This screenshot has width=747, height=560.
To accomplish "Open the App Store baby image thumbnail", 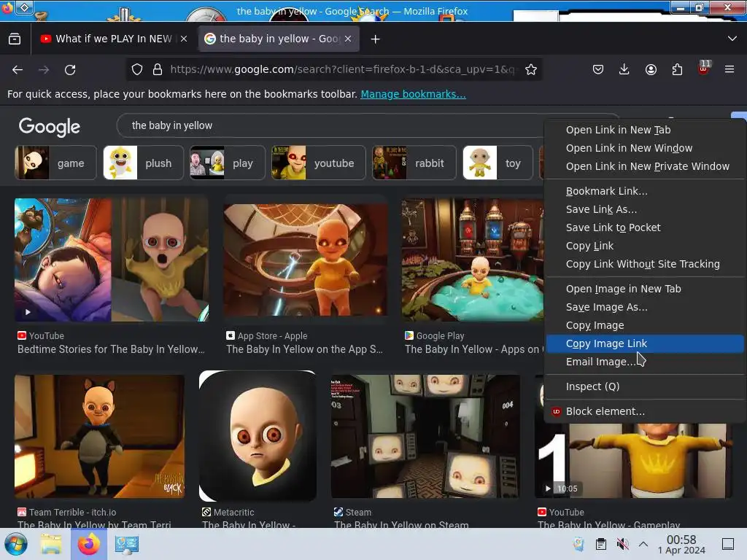I will click(306, 260).
